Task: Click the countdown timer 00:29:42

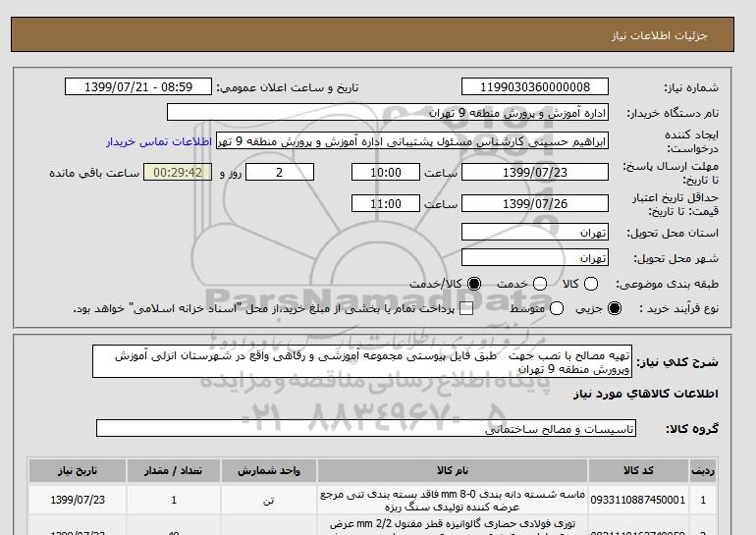Action: point(178,172)
